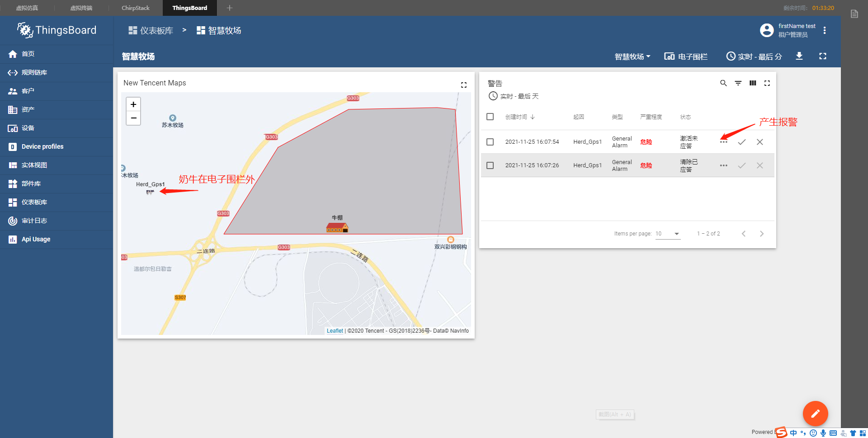Image resolution: width=868 pixels, height=438 pixels.
Task: Switch to the 虚拟终端 tab
Action: point(81,8)
